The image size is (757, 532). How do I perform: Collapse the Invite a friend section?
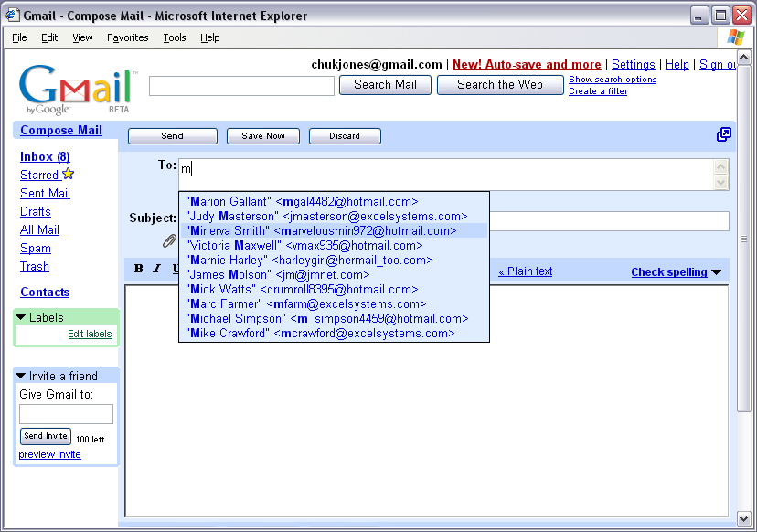[21, 376]
